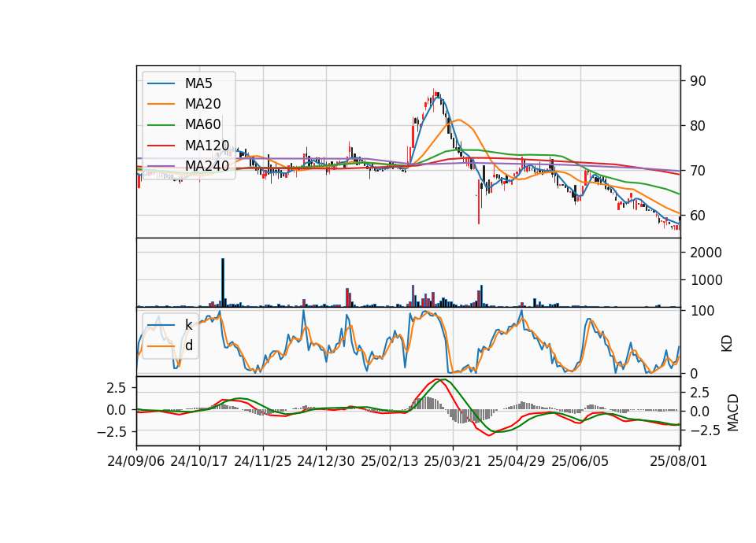The height and width of the screenshot is (543, 756).
Task: Click the 'k' legend entry in KD panel
Action: pos(188,325)
